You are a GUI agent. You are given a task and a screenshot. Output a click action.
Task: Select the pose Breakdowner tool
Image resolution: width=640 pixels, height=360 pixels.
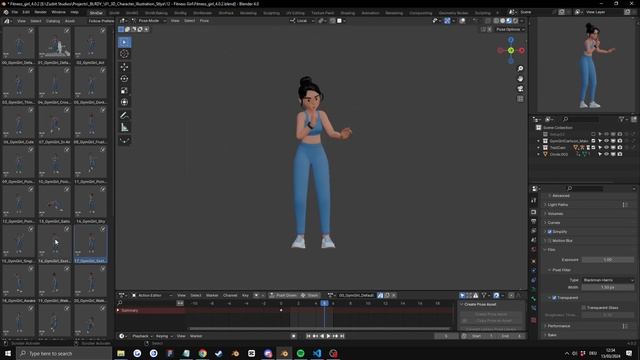[x=124, y=140]
